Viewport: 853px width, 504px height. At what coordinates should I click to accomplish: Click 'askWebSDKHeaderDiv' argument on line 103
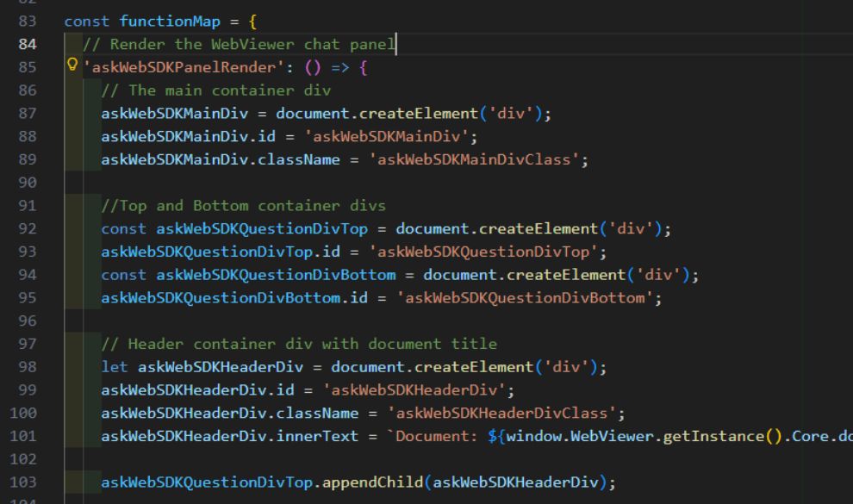(516, 482)
